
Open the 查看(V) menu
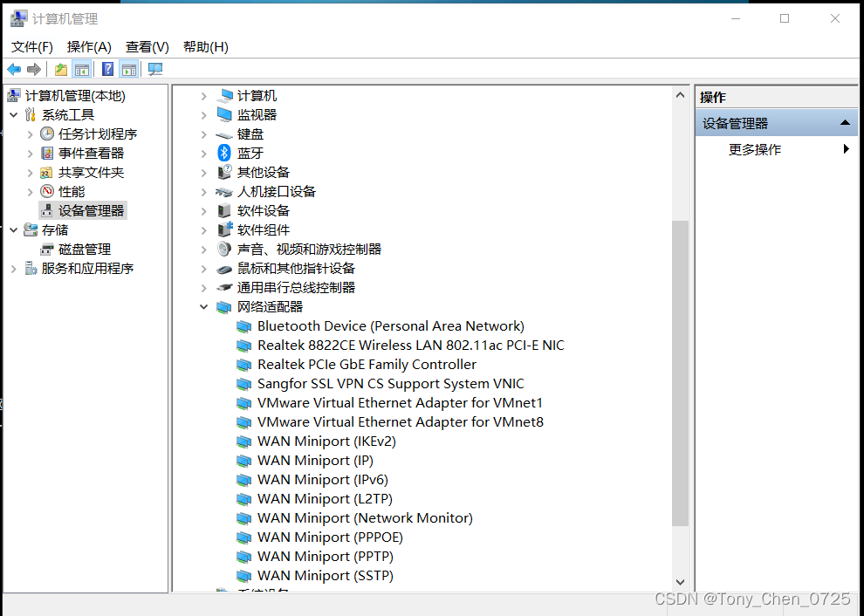pos(147,47)
